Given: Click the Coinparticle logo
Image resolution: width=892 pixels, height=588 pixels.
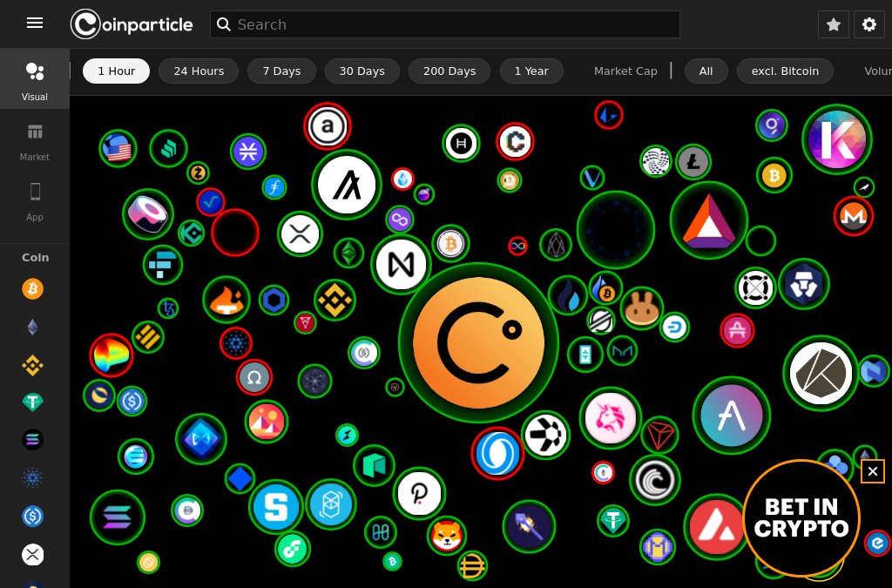Looking at the screenshot, I should [132, 24].
